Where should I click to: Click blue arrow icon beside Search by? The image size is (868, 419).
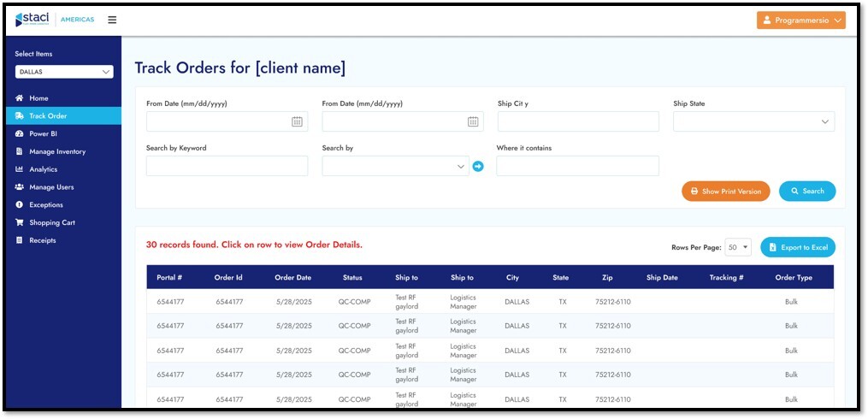(478, 166)
